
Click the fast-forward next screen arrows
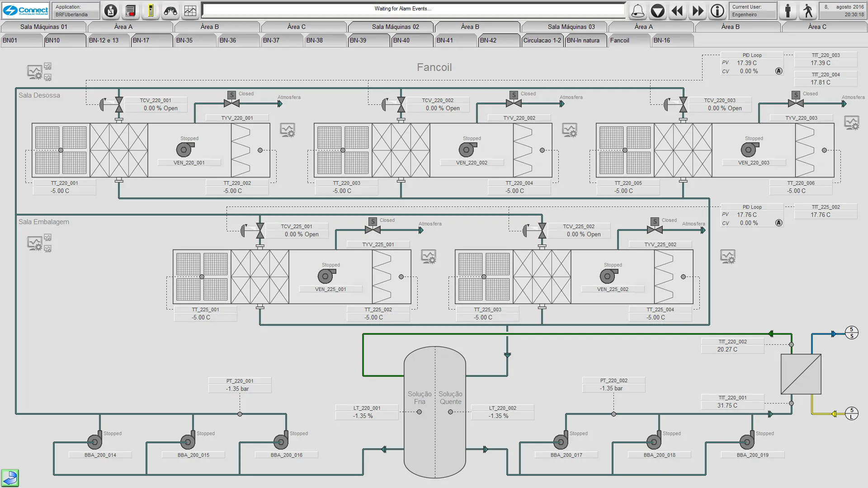point(698,11)
